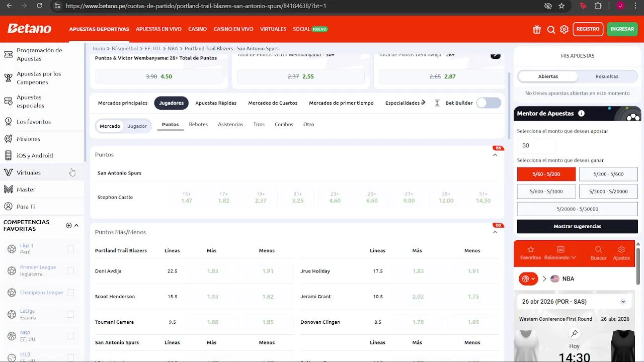Switch to Resueltas bets tab
Viewport: 644px width, 362px height.
point(607,76)
